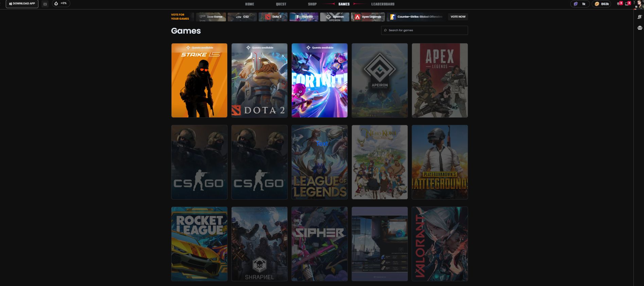Go to the Home tab
The image size is (644, 286).
click(250, 4)
